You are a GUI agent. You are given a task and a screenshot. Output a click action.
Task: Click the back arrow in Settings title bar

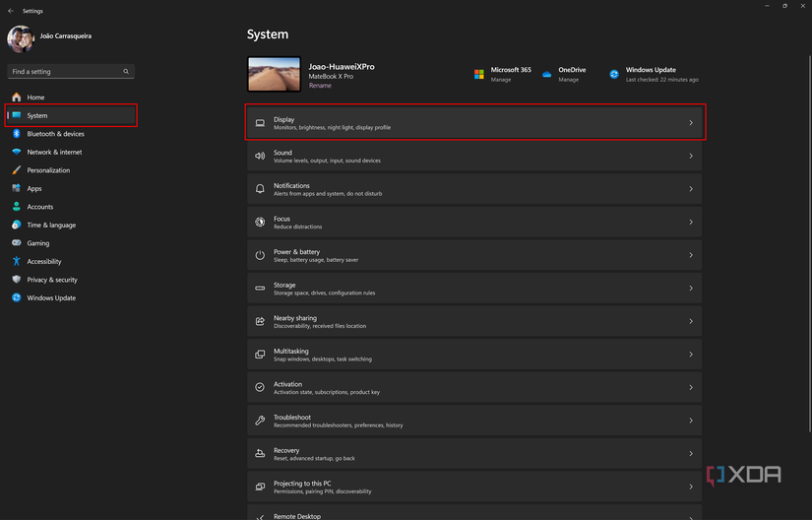(x=11, y=11)
